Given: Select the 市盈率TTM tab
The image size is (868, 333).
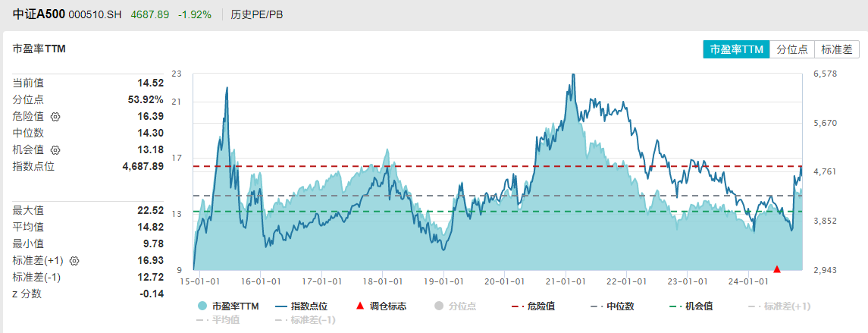Looking at the screenshot, I should pos(735,49).
